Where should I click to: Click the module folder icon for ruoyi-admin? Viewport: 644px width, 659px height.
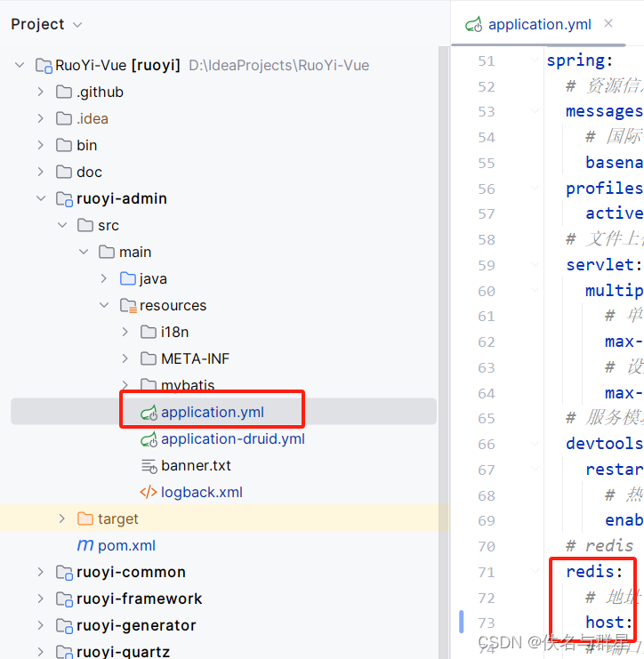[64, 199]
